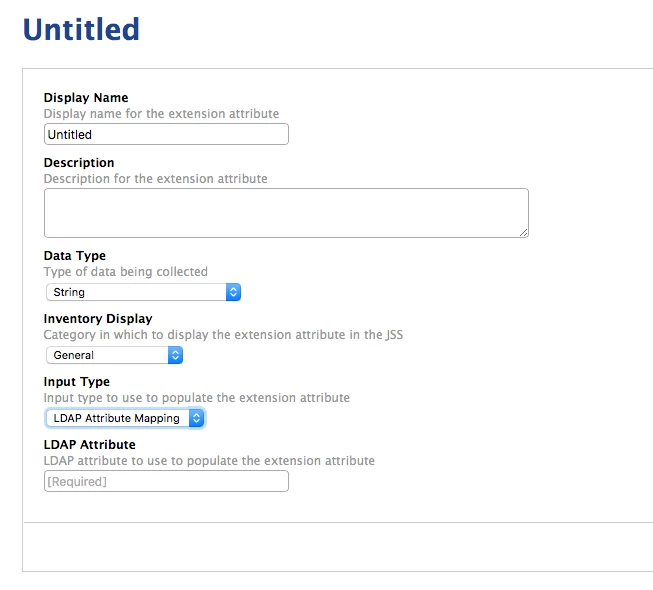Click the LDAP Attribute label
This screenshot has height=590, width=653.
point(90,444)
